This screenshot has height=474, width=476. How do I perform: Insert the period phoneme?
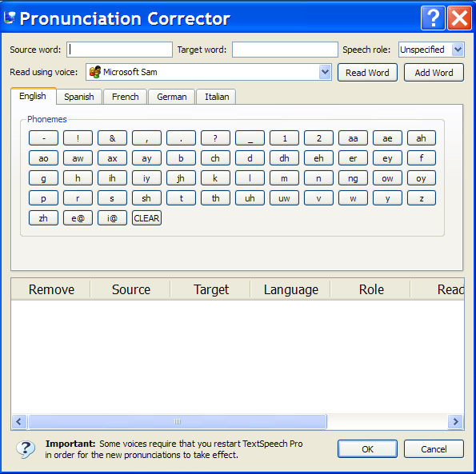point(181,138)
